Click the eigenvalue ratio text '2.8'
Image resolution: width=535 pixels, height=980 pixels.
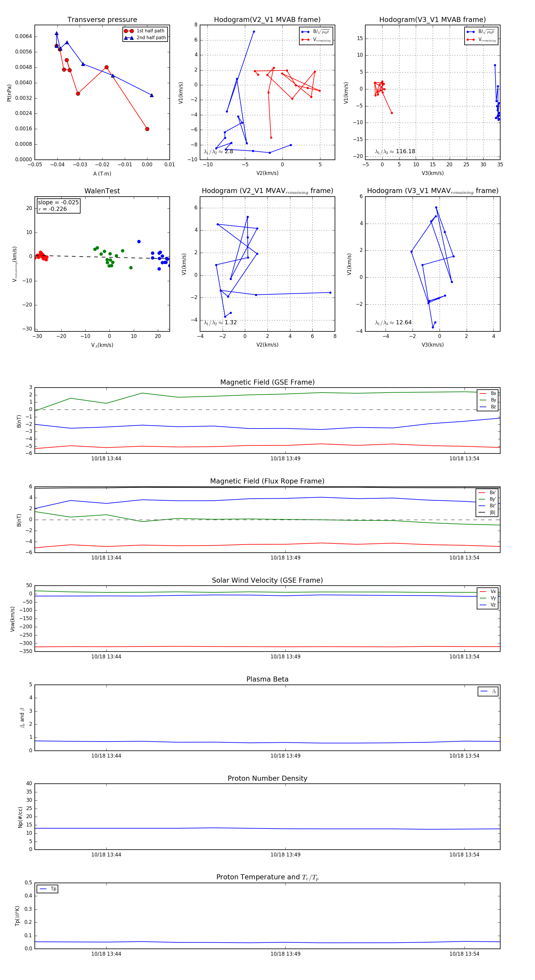point(229,151)
